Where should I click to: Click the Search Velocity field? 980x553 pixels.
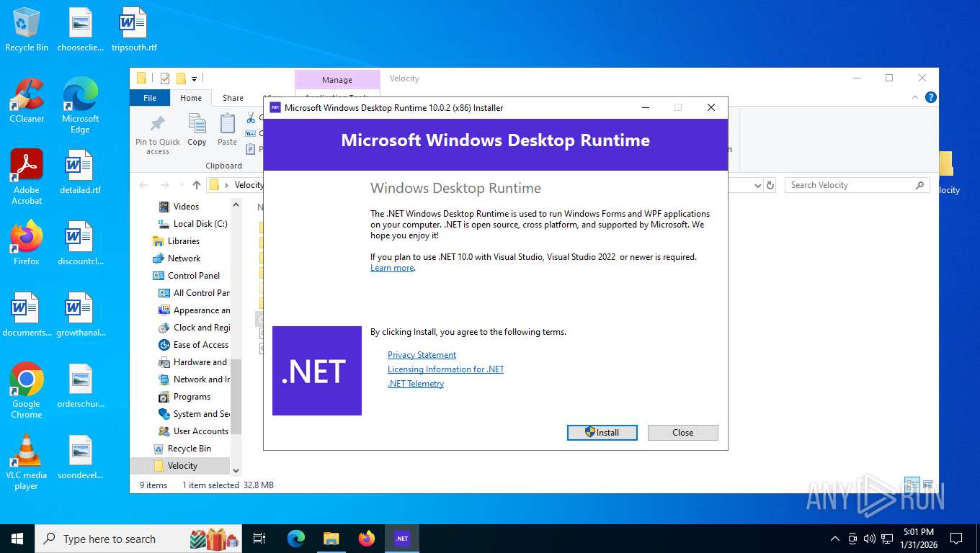coord(857,185)
